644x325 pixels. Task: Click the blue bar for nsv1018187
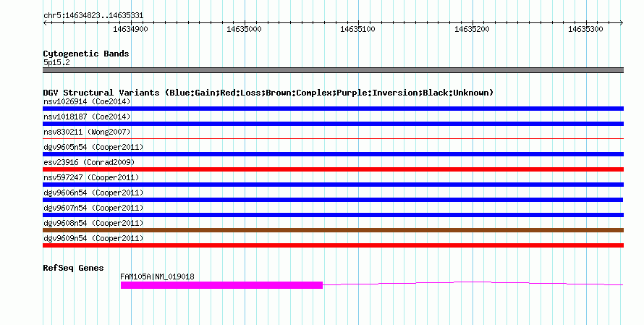(x=333, y=124)
